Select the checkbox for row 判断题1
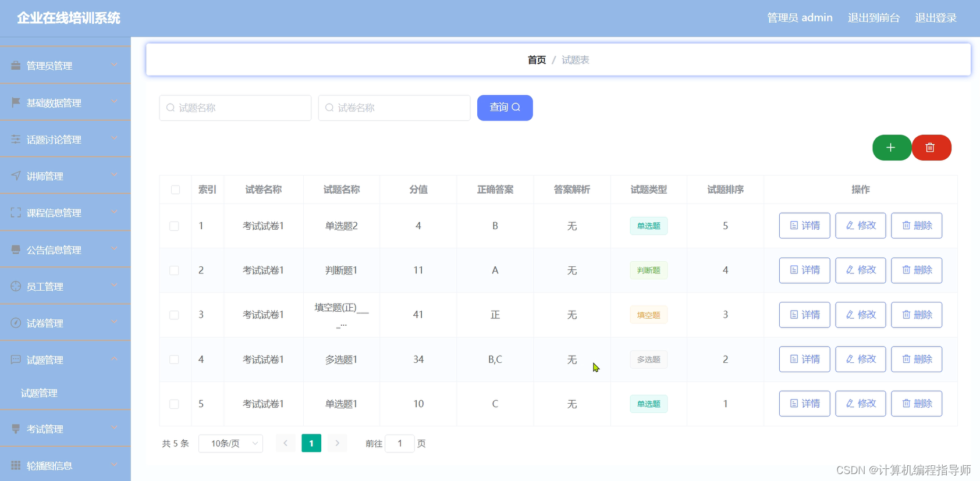Viewport: 980px width, 481px height. tap(174, 270)
